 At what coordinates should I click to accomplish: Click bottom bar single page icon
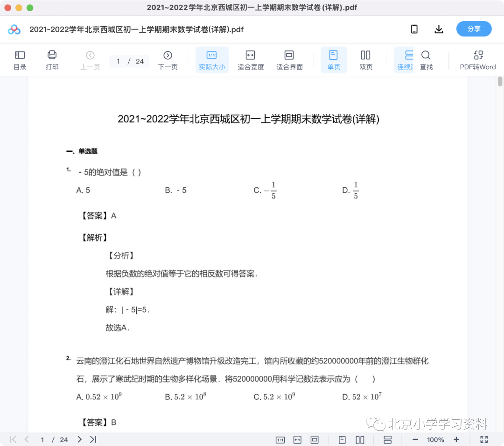pos(343,439)
